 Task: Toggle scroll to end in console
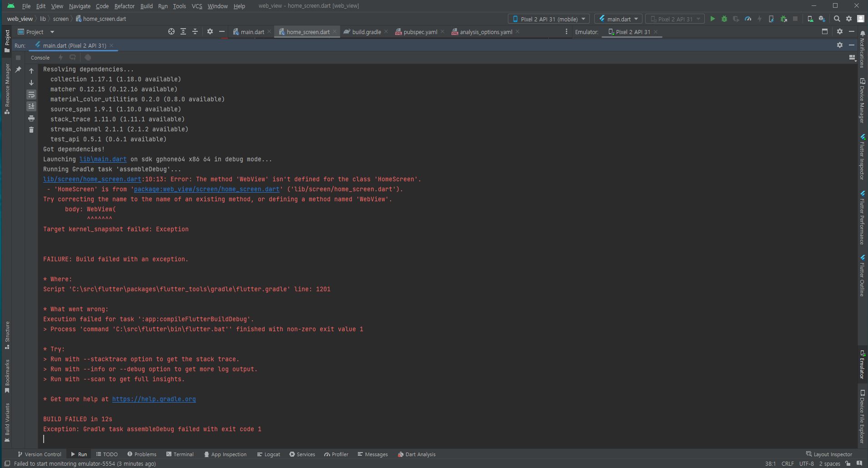pos(31,106)
